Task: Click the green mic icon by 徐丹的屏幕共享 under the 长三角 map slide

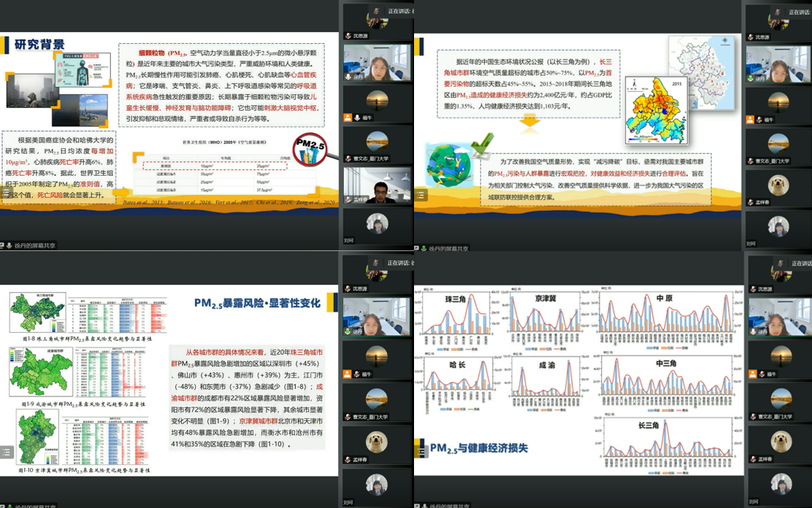Action: point(424,249)
